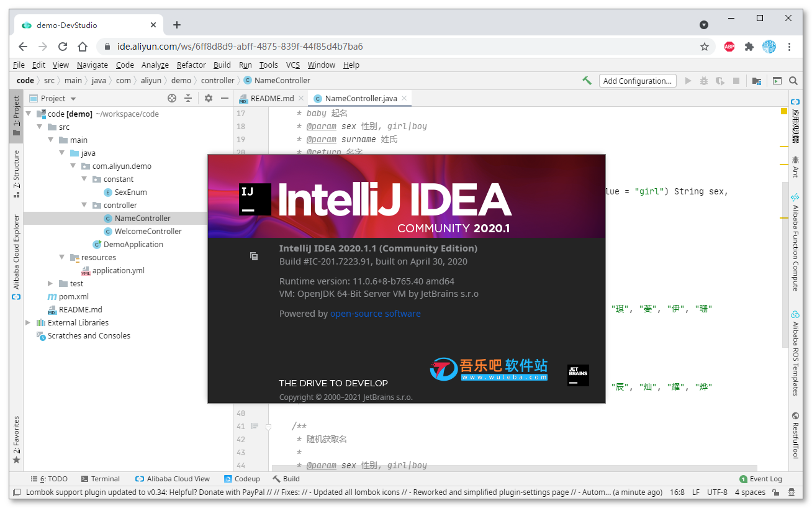Open the Analyze menu

click(155, 65)
